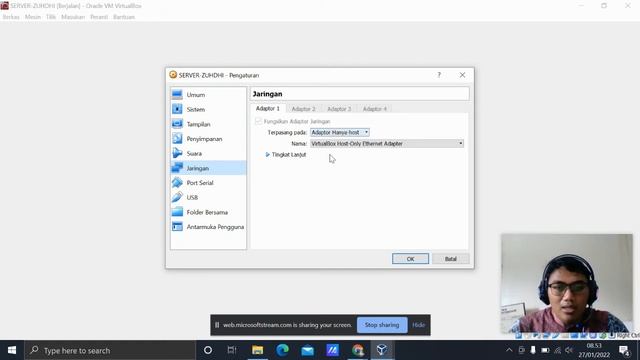Close the Pengaturan dialog with X
Viewport: 640px width, 360px height.
(462, 75)
